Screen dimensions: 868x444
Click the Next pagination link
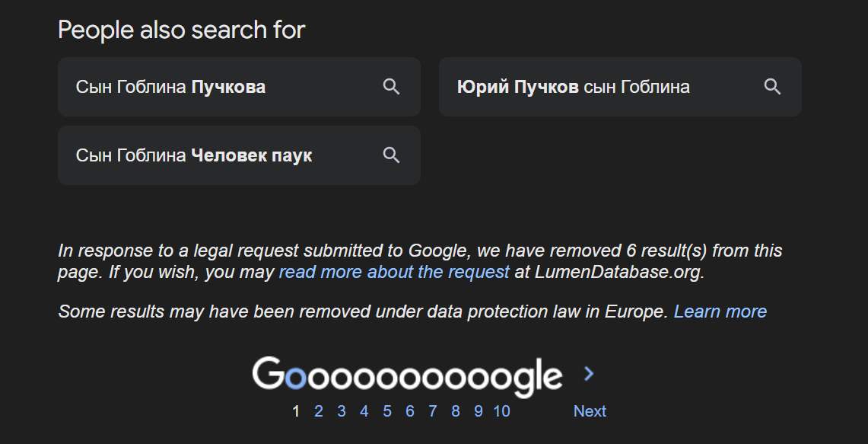tap(590, 411)
